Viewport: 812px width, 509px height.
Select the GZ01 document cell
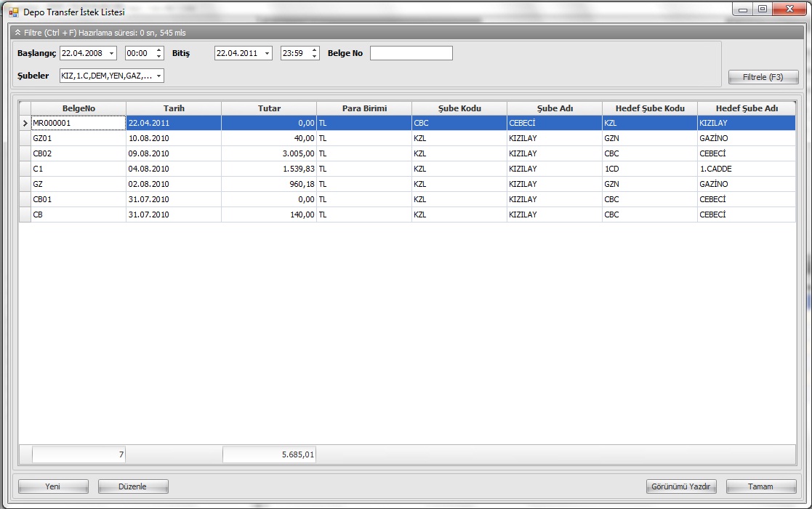point(79,138)
